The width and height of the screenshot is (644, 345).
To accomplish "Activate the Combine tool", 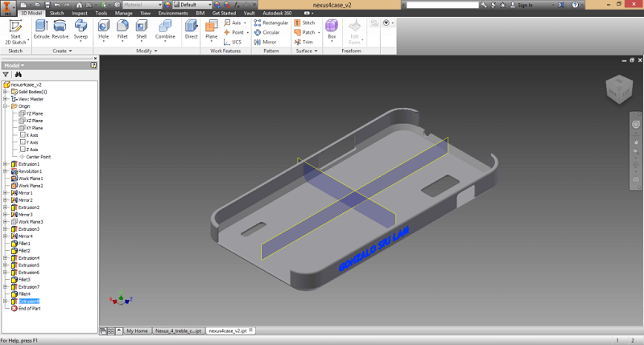I will pyautogui.click(x=165, y=30).
